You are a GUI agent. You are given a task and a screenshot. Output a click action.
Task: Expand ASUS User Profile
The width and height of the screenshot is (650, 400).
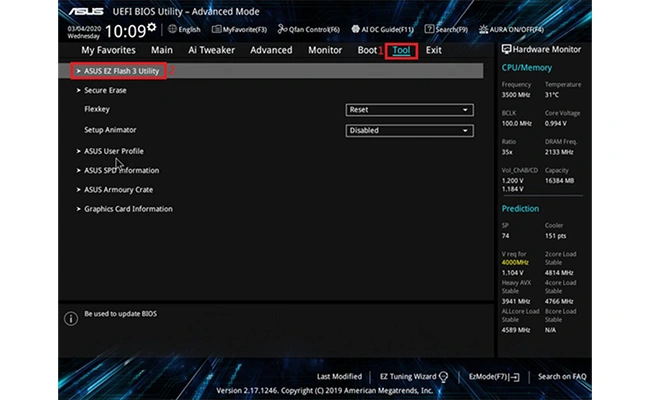114,151
